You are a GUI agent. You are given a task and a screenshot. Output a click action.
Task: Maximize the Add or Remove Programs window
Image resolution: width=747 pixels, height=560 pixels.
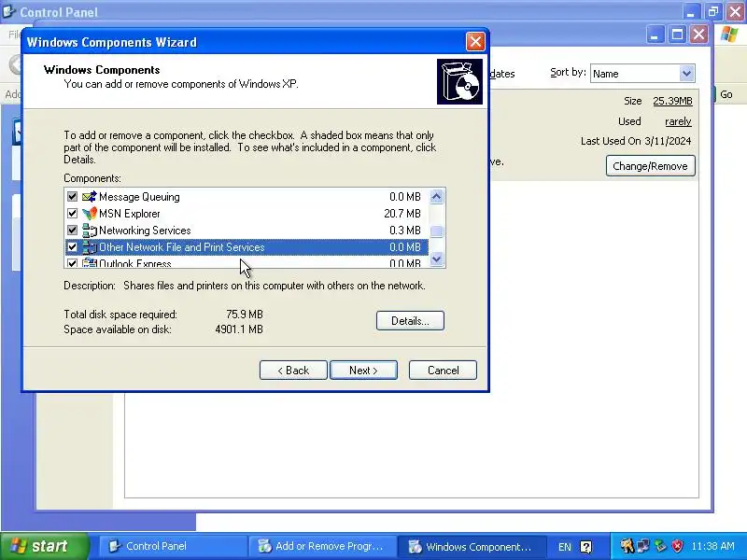677,35
